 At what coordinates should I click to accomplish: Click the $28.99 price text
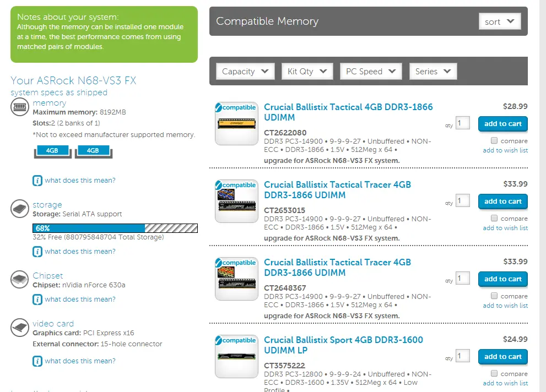tap(515, 106)
